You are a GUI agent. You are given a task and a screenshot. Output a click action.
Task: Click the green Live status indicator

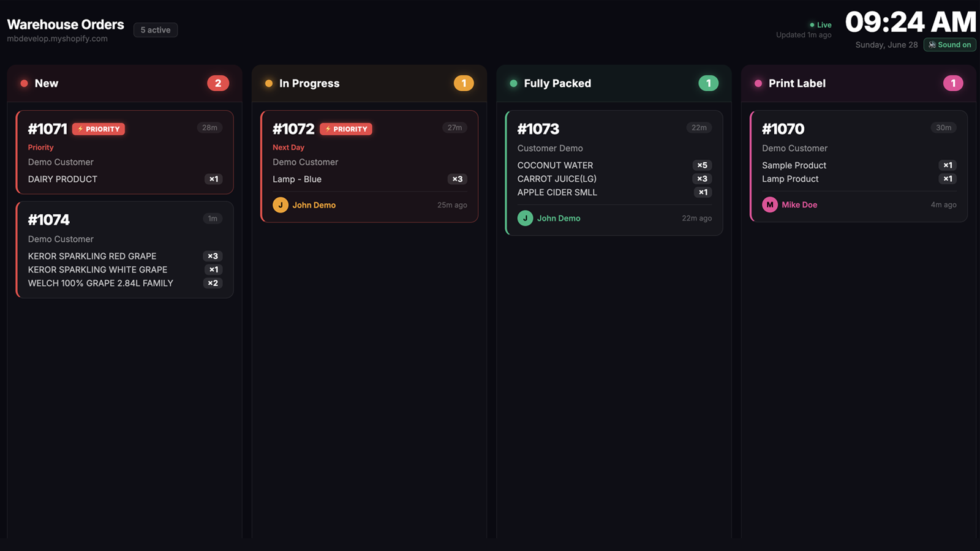(x=821, y=25)
